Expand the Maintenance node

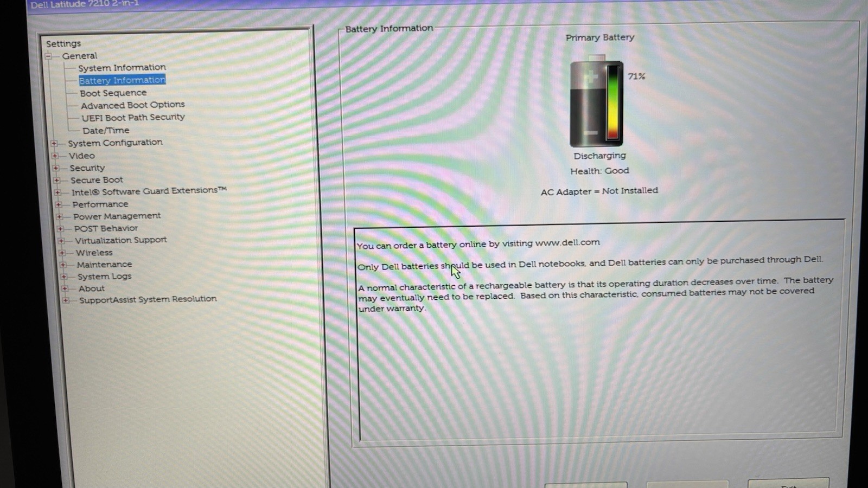[63, 265]
